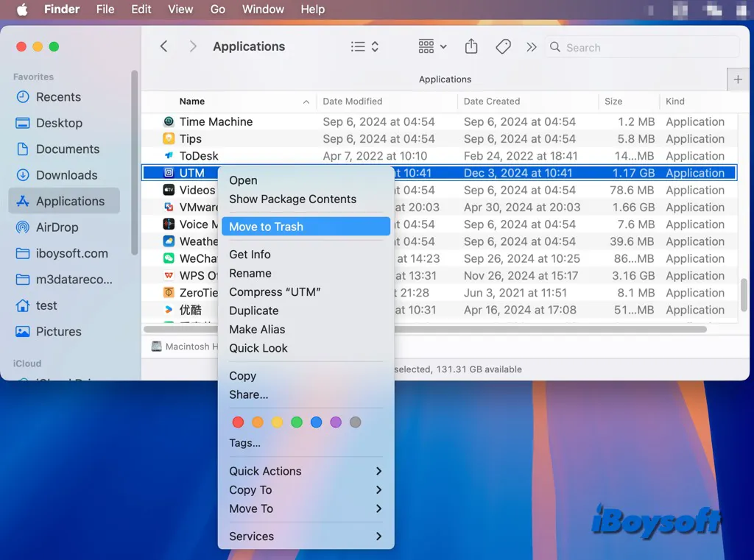Open Pictures in the sidebar
Screen dimensions: 754x560
click(x=64, y=332)
